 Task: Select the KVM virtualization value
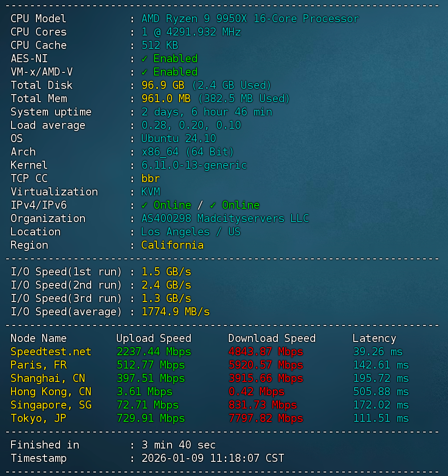point(151,192)
